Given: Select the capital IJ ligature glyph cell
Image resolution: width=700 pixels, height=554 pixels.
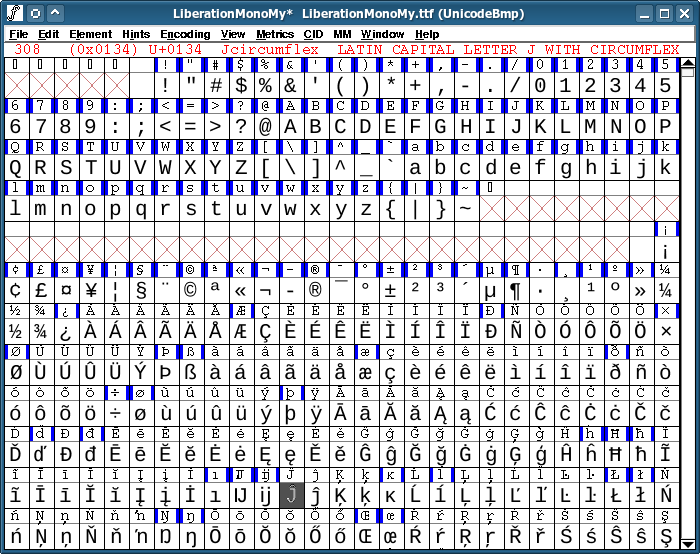Looking at the screenshot, I should click(241, 496).
